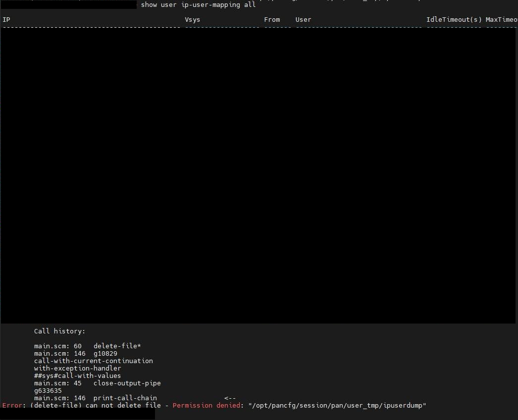Select the From column header
The width and height of the screenshot is (518, 420).
(272, 19)
